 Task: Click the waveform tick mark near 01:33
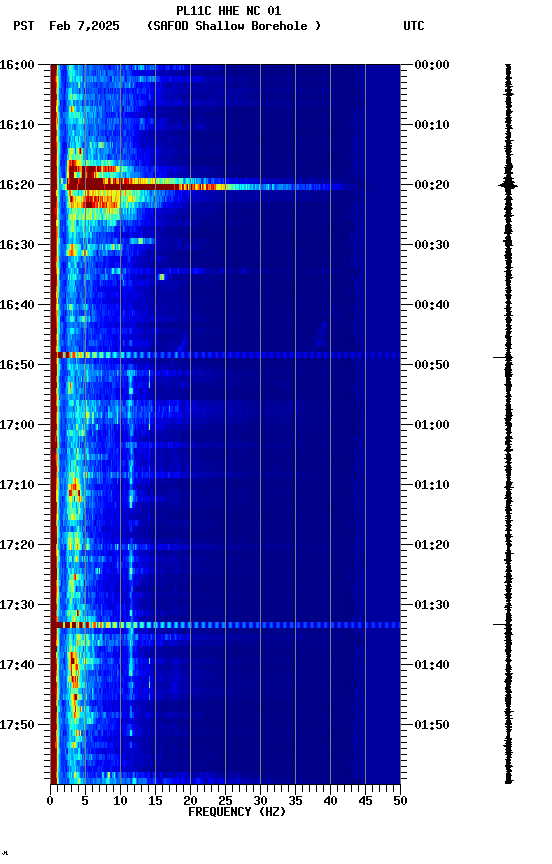(x=499, y=625)
